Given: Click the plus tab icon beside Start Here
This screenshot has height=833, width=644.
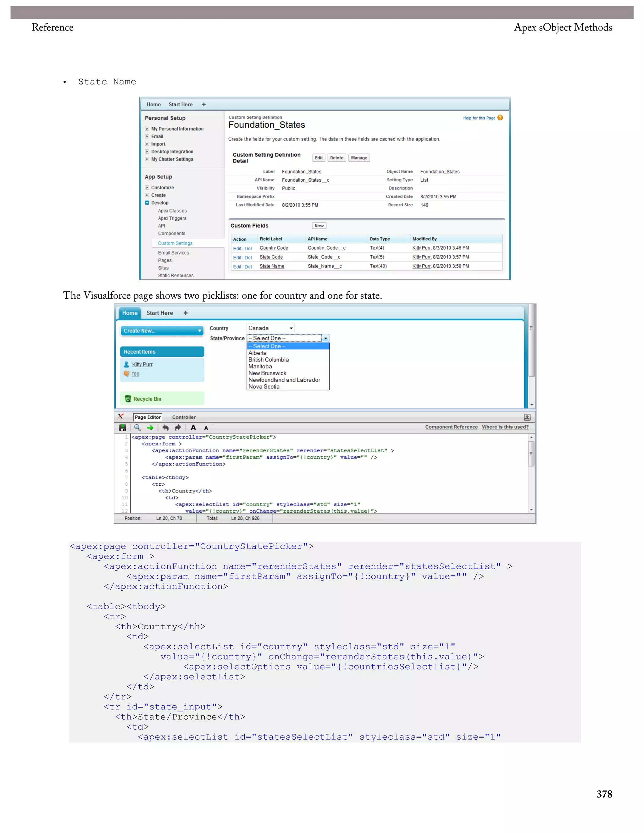Looking at the screenshot, I should tap(186, 313).
